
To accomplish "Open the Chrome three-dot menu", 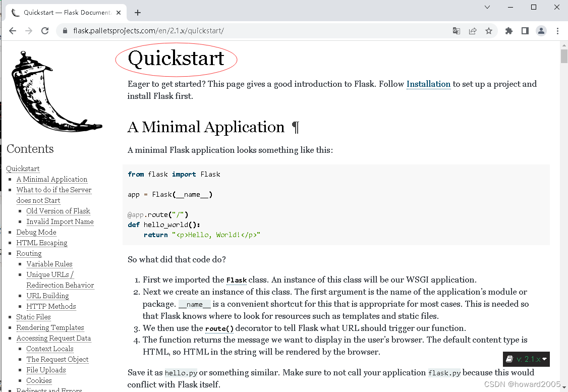I will click(557, 31).
